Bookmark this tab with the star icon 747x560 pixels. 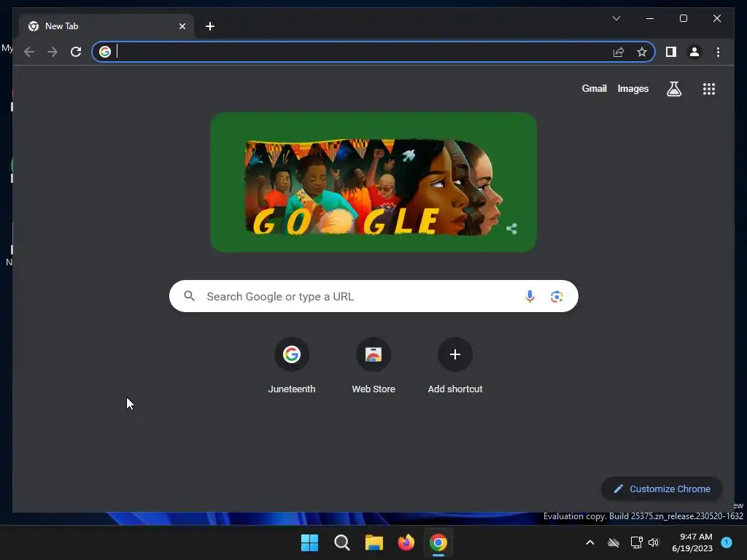click(x=642, y=52)
